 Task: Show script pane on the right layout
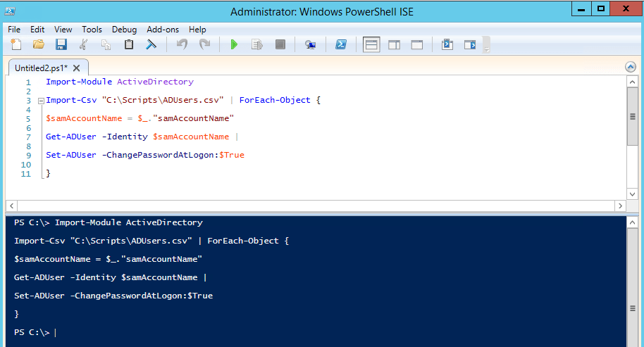[x=395, y=44]
